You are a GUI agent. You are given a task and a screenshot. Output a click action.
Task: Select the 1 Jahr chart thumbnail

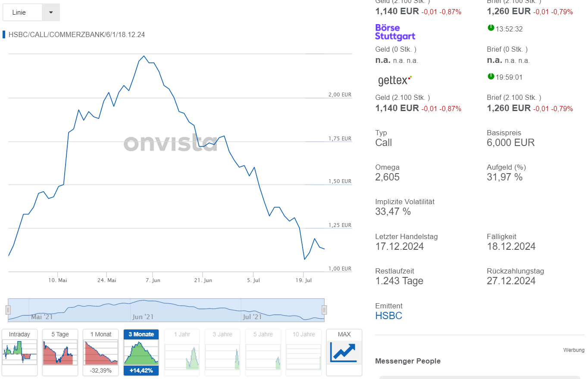point(181,352)
